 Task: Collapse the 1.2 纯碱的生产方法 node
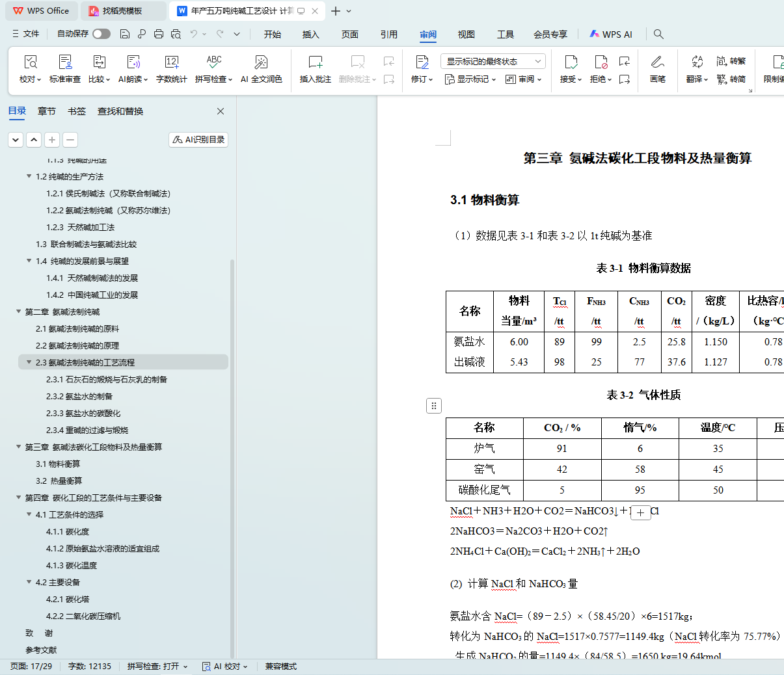pyautogui.click(x=29, y=176)
